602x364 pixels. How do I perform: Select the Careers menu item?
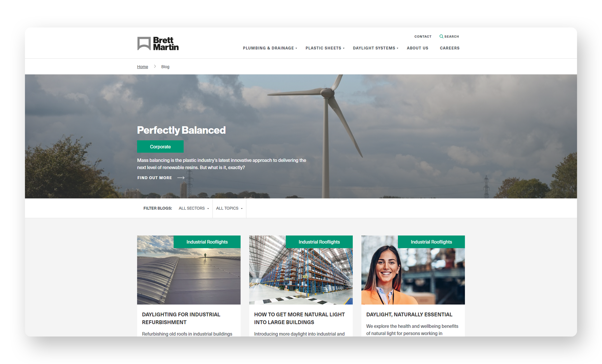pyautogui.click(x=449, y=48)
